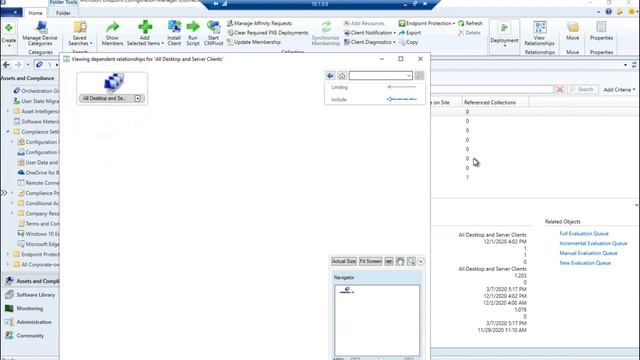Viewport: 640px width, 360px height.
Task: Click the Fit Screen button
Action: (371, 261)
